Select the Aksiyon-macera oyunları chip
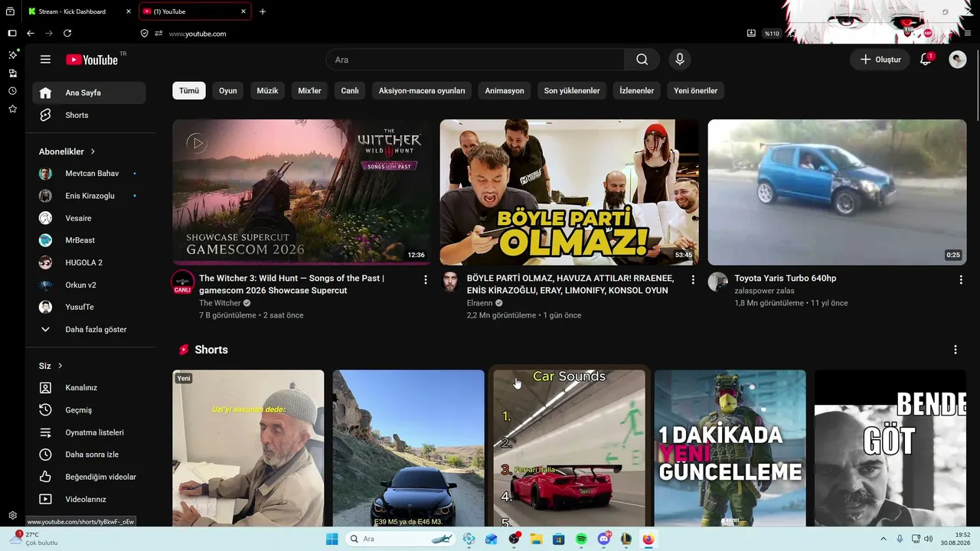Viewport: 980px width, 551px height. 422,91
